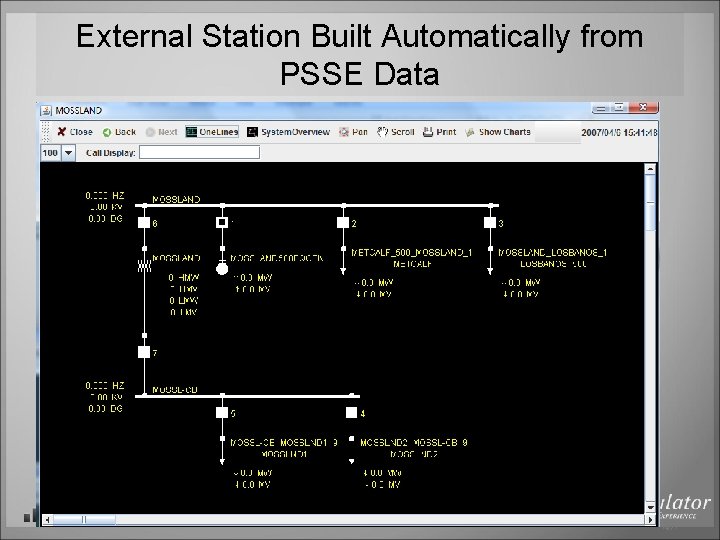Screen dimensions: 720x540
Task: Click the vertical scrollbar down arrow
Action: [x=650, y=507]
